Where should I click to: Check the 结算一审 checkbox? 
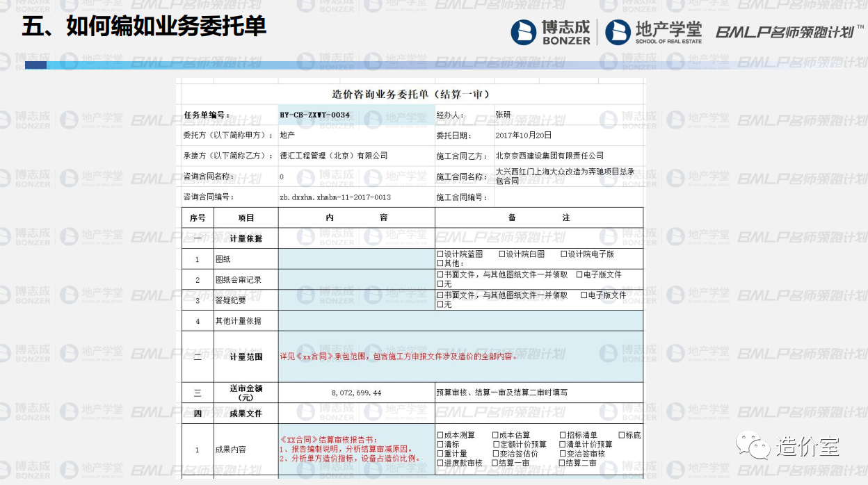(x=495, y=463)
